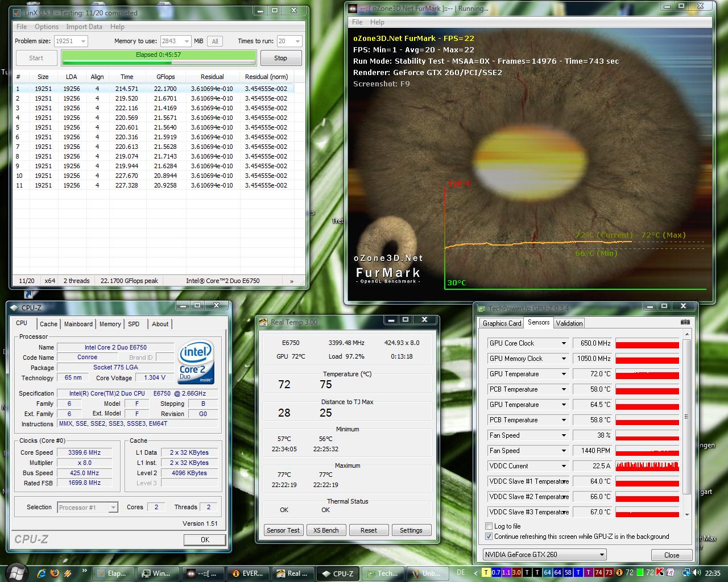This screenshot has height=582, width=728.
Task: Expand the Fan Speed 38 % dropdown
Action: point(564,435)
